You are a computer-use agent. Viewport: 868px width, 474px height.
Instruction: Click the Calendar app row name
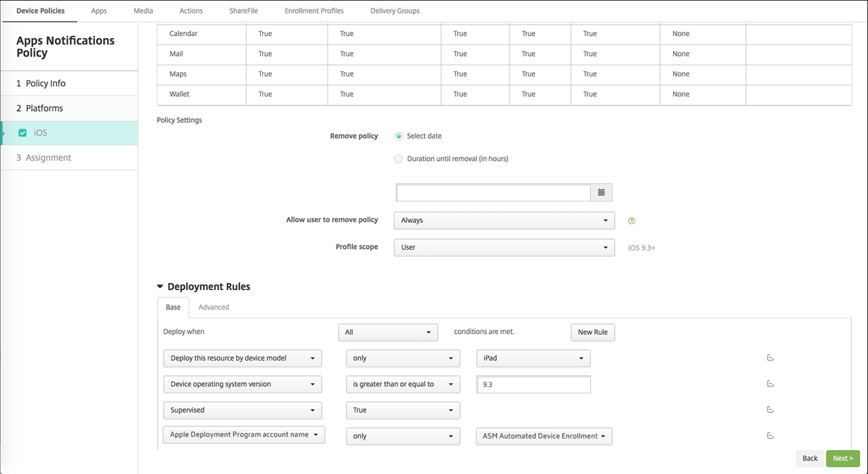tap(183, 34)
